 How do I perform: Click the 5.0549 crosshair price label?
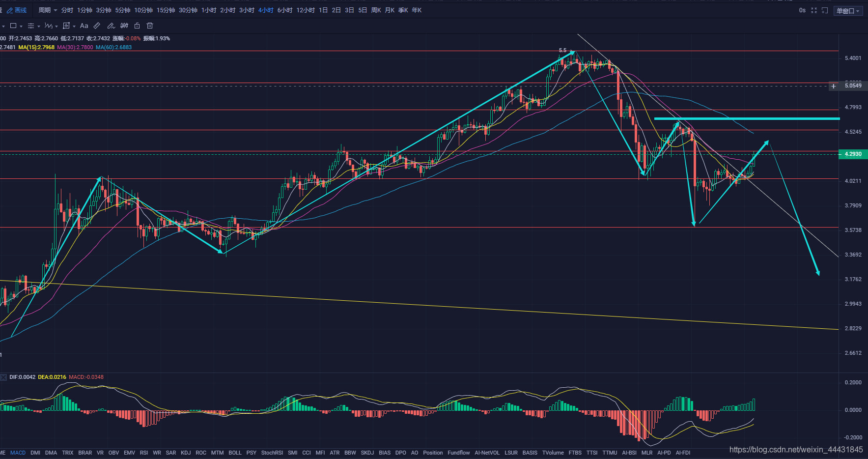[853, 86]
